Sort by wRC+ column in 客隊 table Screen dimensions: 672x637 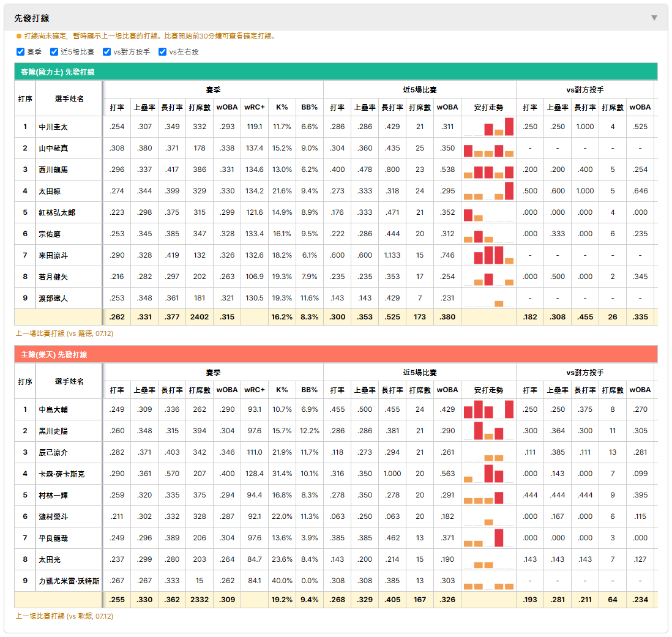[255, 107]
